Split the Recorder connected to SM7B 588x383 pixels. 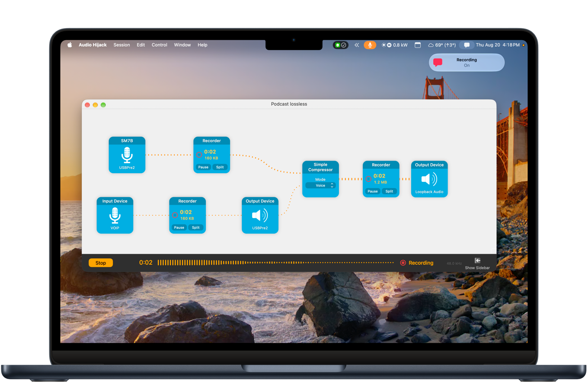pos(220,167)
